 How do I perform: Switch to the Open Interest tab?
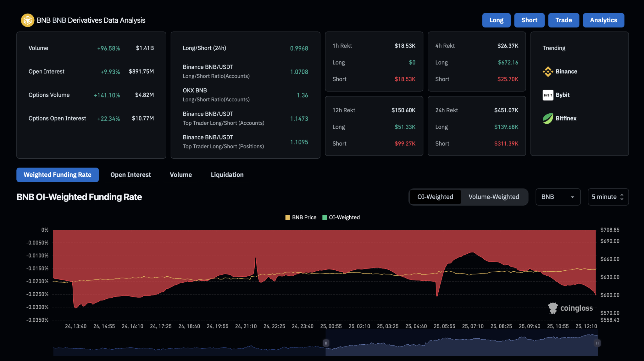130,175
